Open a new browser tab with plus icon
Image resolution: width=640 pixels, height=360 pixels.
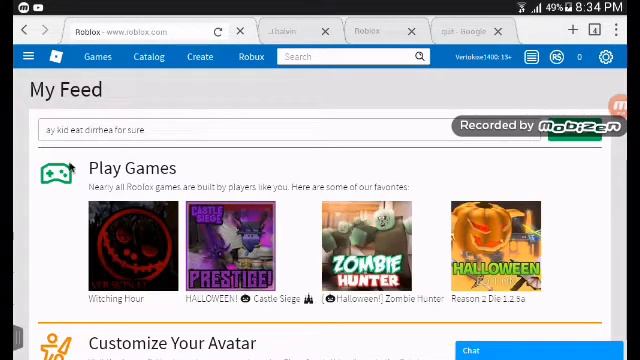click(x=573, y=29)
